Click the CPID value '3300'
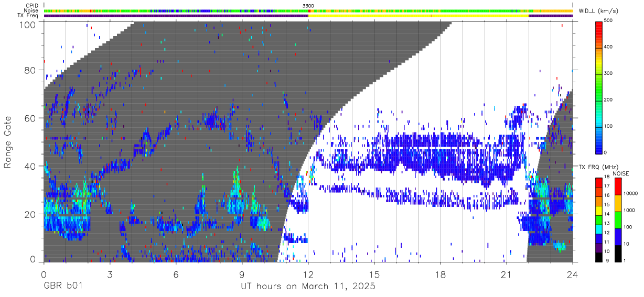 [308, 6]
